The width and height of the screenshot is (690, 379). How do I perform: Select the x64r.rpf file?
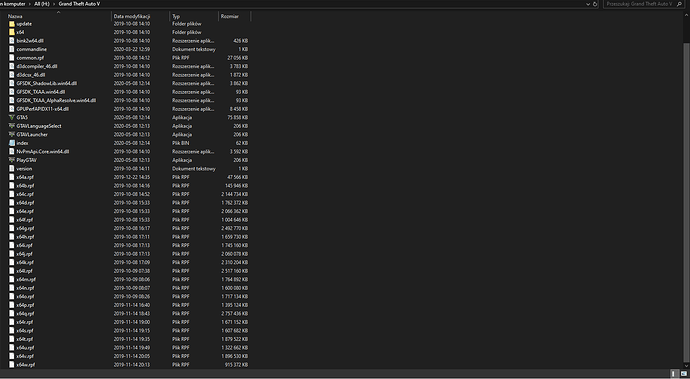25,322
